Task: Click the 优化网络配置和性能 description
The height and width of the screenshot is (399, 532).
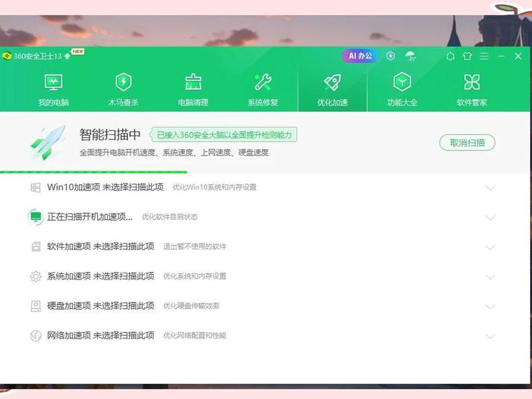Action: (x=195, y=336)
